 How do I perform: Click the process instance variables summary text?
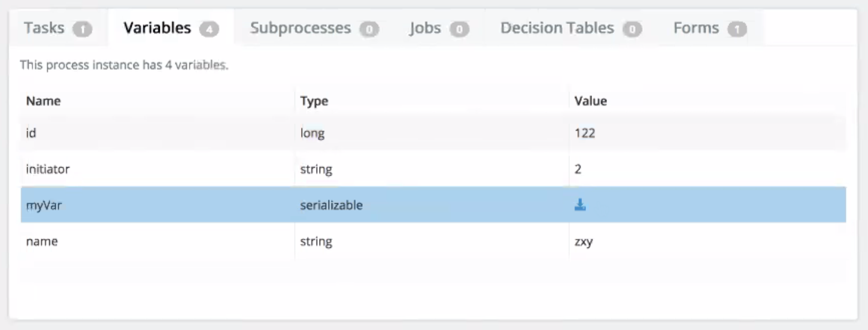click(124, 65)
